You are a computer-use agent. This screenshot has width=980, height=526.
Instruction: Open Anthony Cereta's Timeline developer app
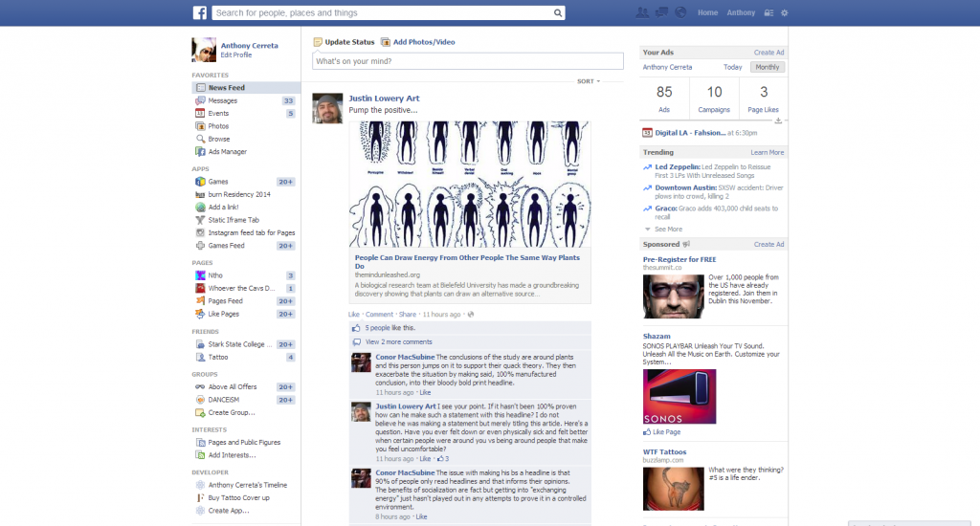tap(246, 485)
